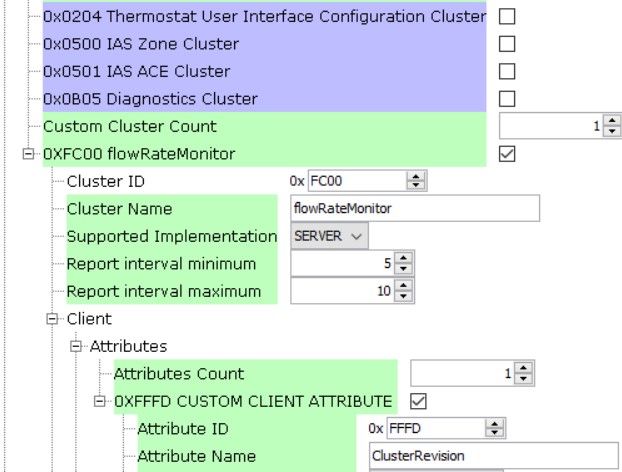Check the IAS Zone Cluster checkbox

(x=507, y=44)
